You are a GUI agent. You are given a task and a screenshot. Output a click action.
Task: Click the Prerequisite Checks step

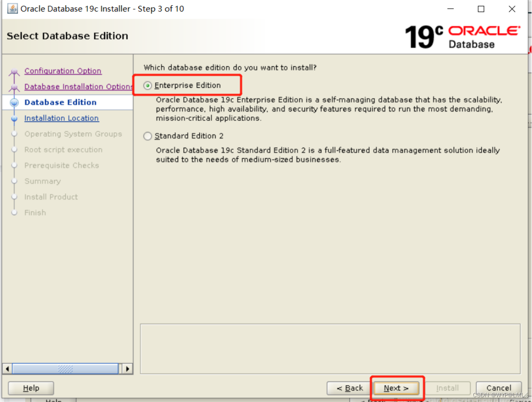61,166
